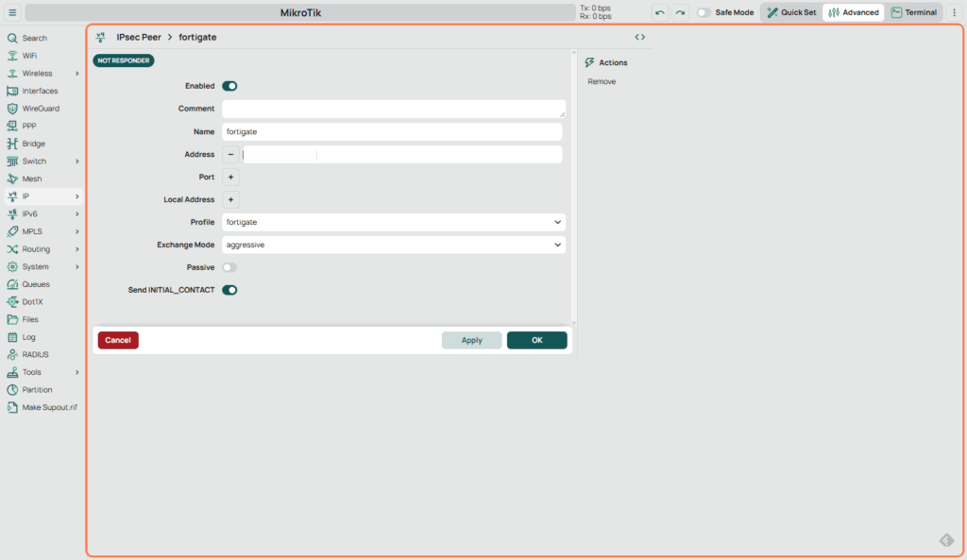
Task: Open WireGuard via its shield icon
Action: click(12, 109)
